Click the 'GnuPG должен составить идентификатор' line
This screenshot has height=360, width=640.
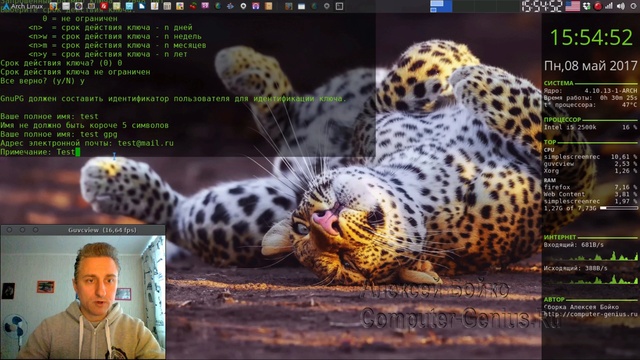click(173, 99)
